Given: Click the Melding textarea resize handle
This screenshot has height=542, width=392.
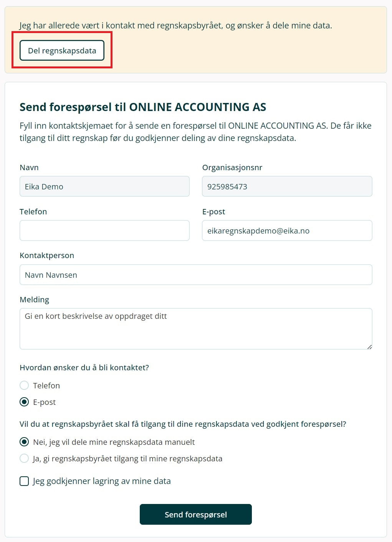Looking at the screenshot, I should click(369, 347).
